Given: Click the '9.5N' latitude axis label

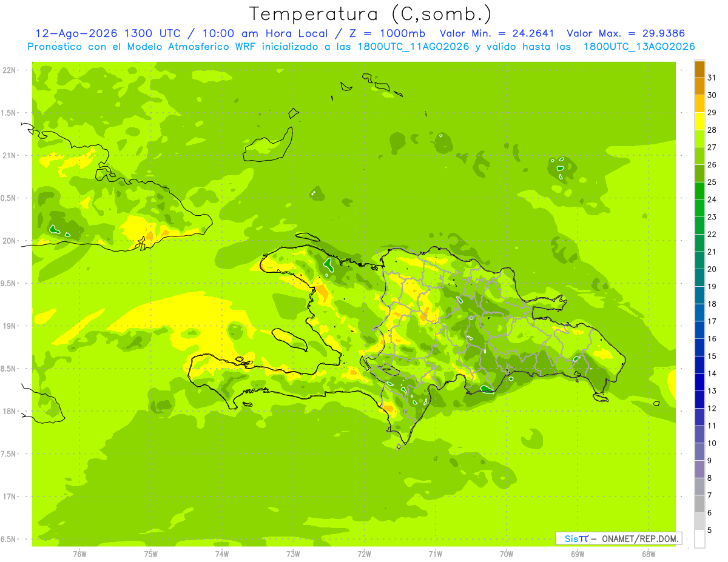Looking at the screenshot, I should 9,283.
